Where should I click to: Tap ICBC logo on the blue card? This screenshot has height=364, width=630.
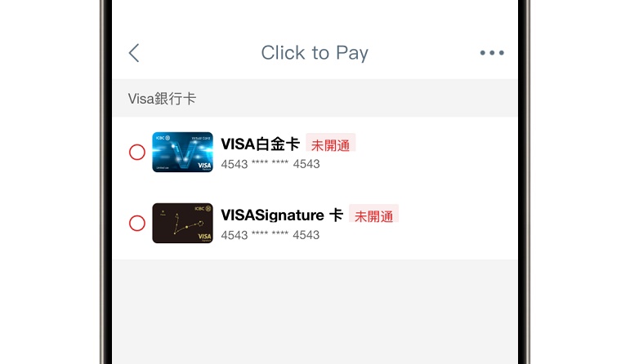pos(163,138)
